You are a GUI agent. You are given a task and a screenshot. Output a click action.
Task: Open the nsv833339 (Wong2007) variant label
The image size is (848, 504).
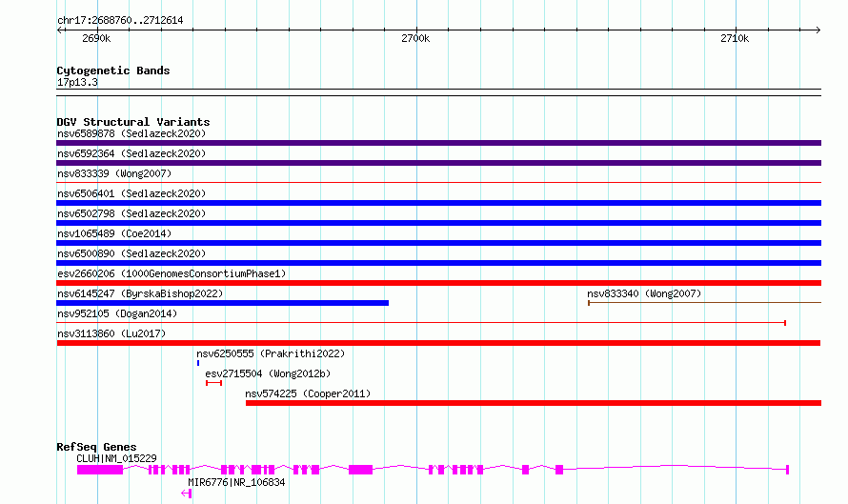tap(114, 173)
